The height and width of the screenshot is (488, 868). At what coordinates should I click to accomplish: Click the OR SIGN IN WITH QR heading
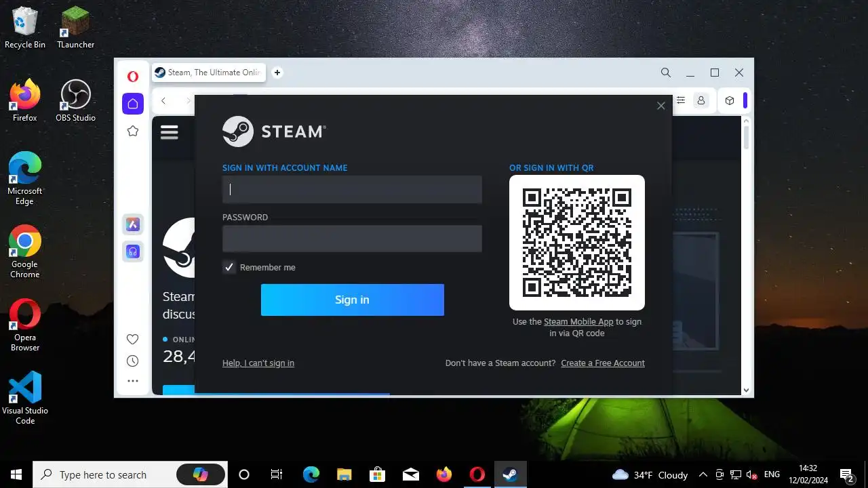click(551, 168)
